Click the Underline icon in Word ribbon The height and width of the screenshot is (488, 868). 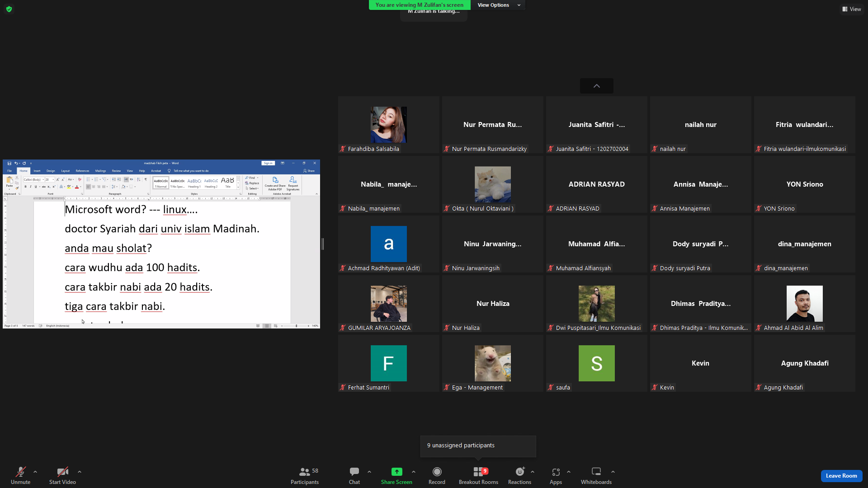click(x=36, y=187)
